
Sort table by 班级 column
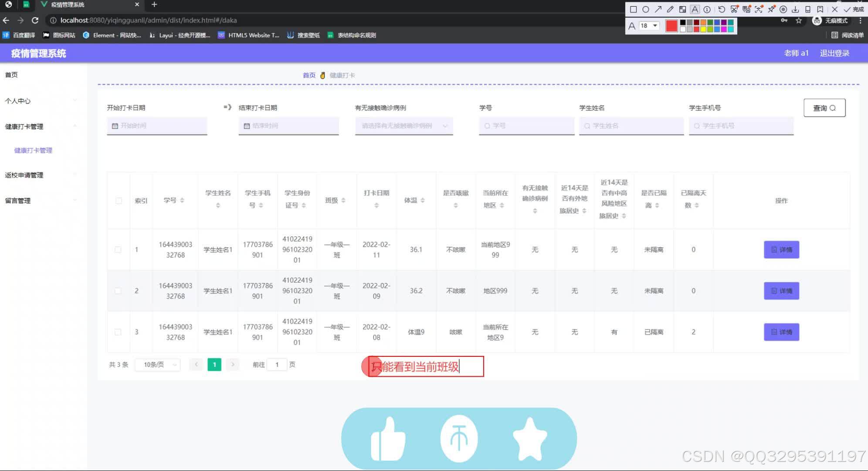[x=343, y=200]
